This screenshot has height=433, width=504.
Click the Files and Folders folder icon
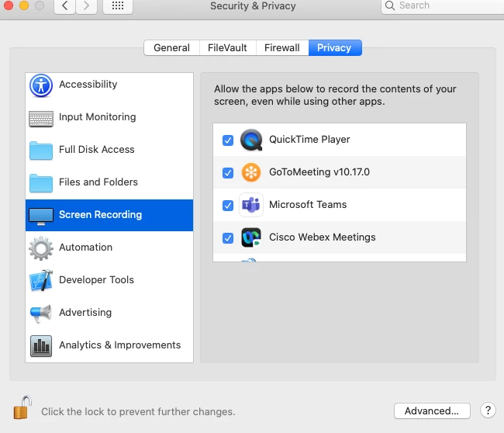pyautogui.click(x=41, y=183)
